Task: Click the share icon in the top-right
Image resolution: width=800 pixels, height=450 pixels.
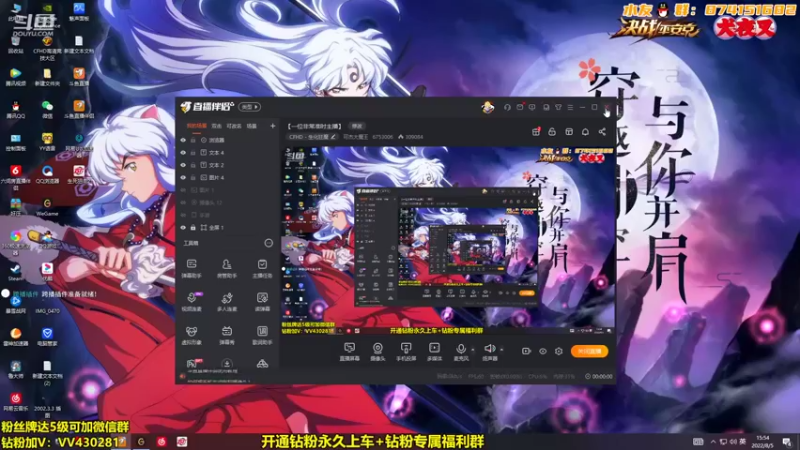Action: click(602, 132)
